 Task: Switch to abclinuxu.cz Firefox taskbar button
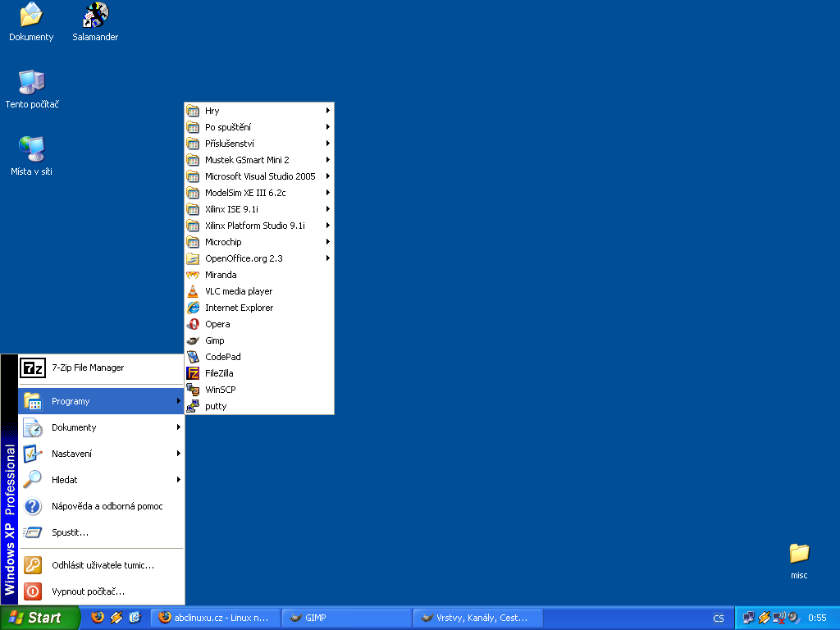tap(216, 618)
